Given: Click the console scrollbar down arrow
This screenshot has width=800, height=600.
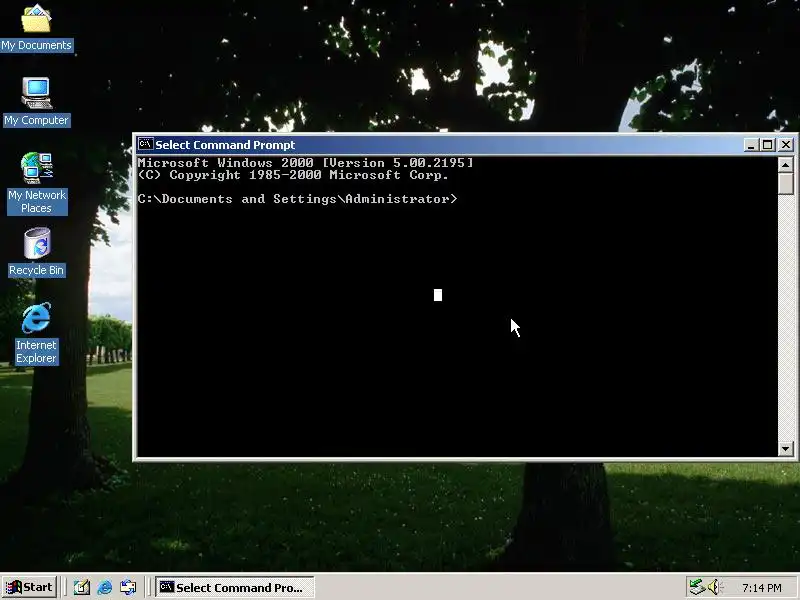Looking at the screenshot, I should 786,449.
